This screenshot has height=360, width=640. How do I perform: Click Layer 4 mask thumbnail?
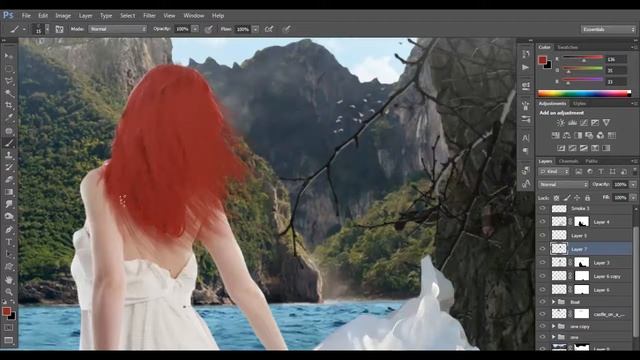click(x=581, y=222)
